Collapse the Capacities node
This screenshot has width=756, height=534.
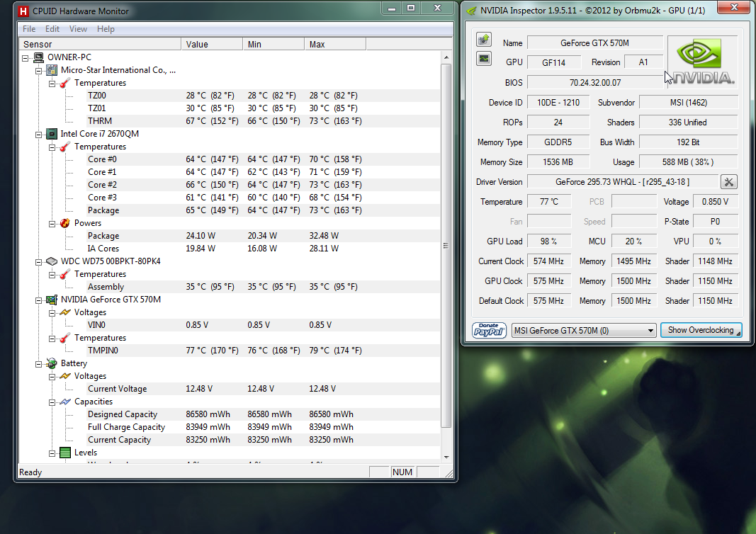pos(52,402)
